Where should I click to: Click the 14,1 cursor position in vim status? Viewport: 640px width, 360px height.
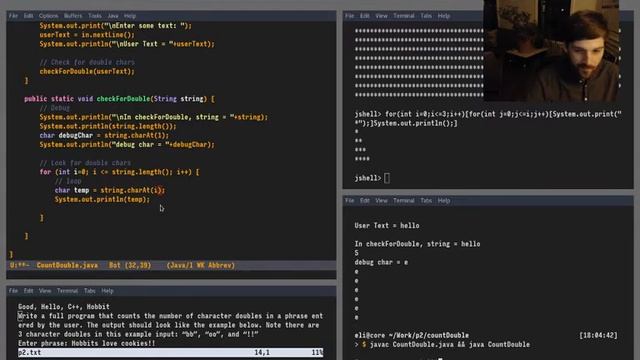tap(262, 352)
